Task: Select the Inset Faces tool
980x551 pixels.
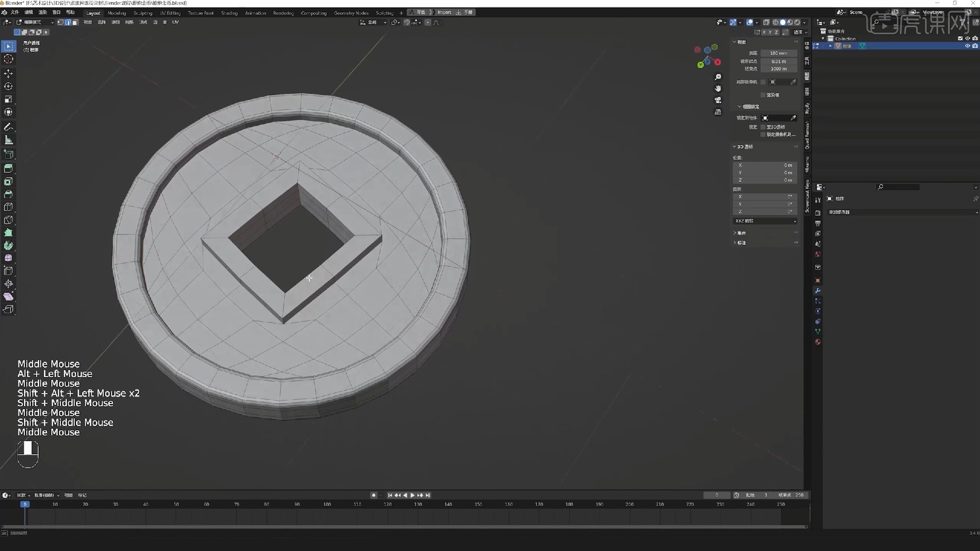Action: point(8,182)
